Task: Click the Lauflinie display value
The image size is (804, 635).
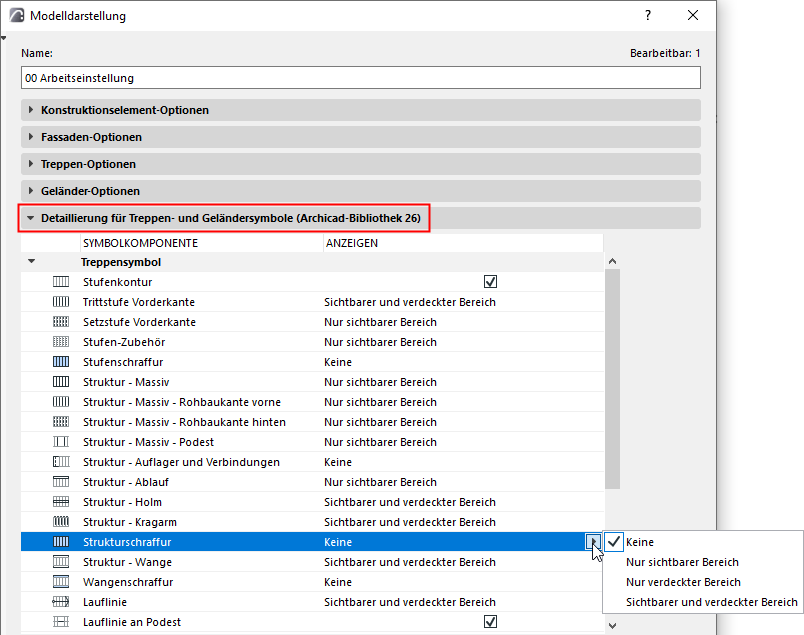Action: tap(410, 602)
